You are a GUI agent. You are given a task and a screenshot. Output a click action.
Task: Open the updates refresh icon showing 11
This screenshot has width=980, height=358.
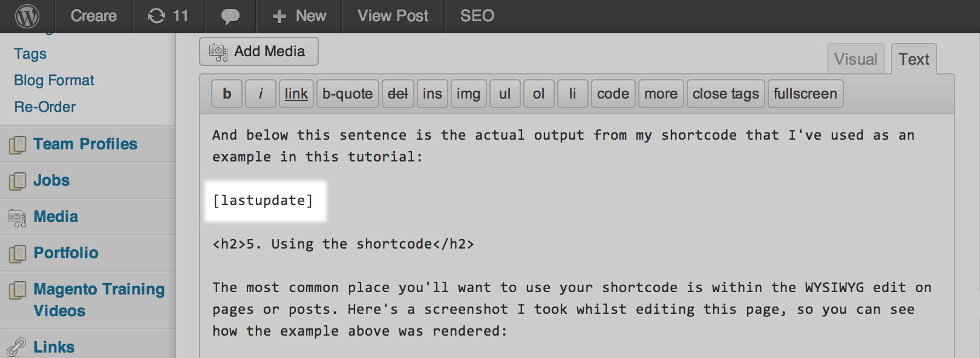click(157, 16)
